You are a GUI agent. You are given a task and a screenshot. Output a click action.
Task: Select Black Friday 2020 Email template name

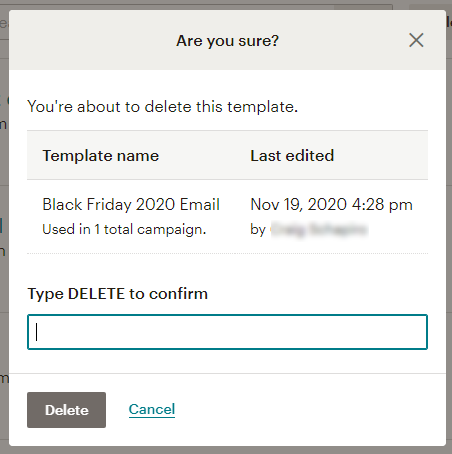pyautogui.click(x=131, y=204)
